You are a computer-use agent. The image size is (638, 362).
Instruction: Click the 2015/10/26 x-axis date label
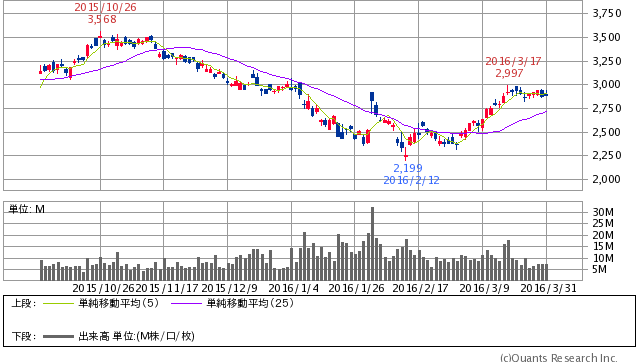103,288
